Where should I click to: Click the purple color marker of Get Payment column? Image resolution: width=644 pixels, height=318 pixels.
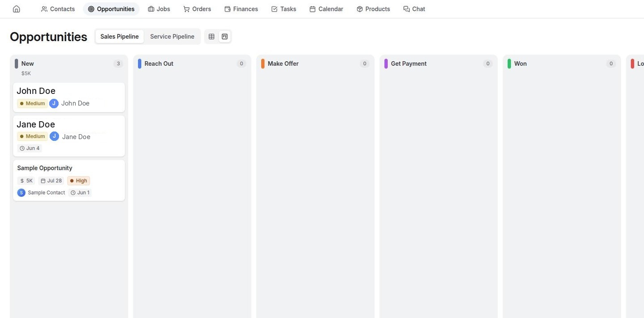click(x=386, y=64)
